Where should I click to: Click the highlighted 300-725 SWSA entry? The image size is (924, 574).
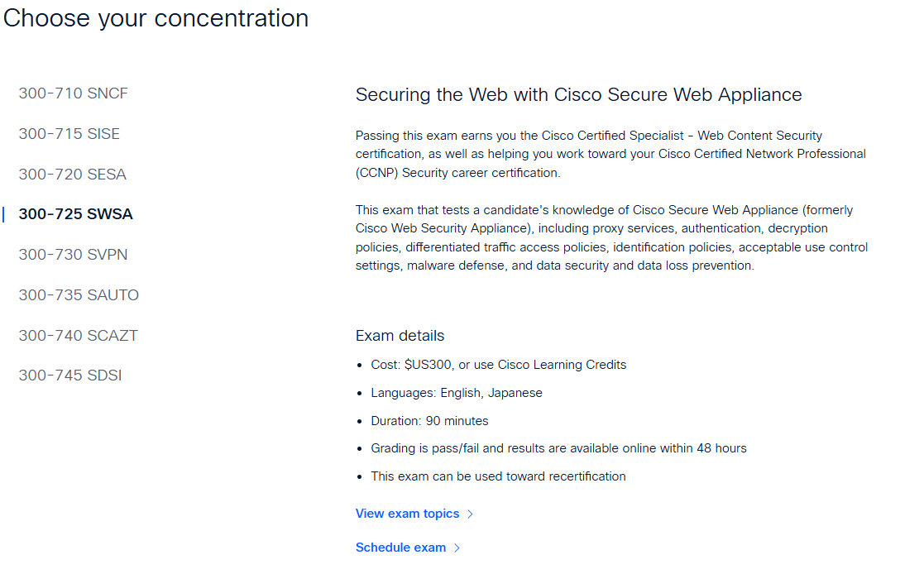pyautogui.click(x=75, y=213)
